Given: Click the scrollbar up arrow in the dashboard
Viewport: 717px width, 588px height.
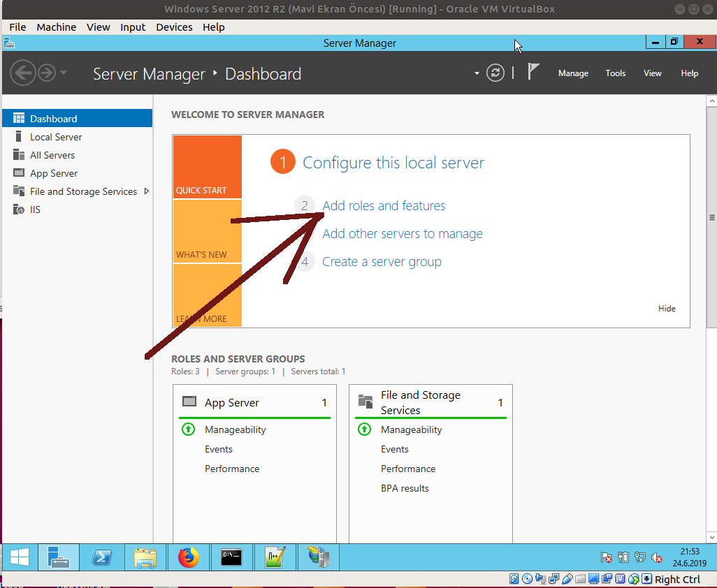Looking at the screenshot, I should point(711,100).
